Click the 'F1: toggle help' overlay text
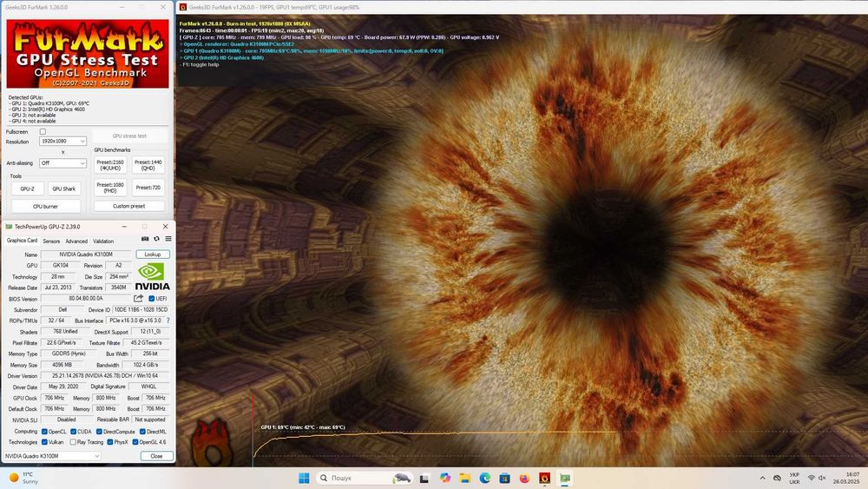This screenshot has height=489, width=868. point(200,64)
